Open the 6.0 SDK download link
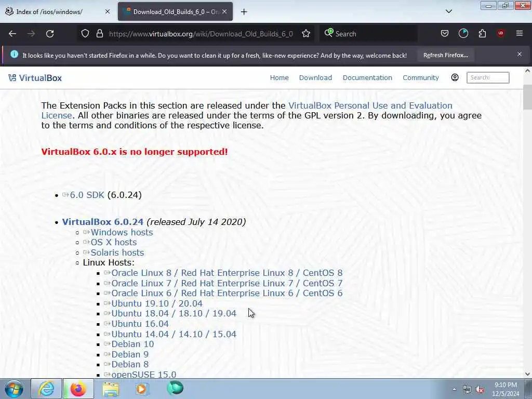 coord(87,195)
